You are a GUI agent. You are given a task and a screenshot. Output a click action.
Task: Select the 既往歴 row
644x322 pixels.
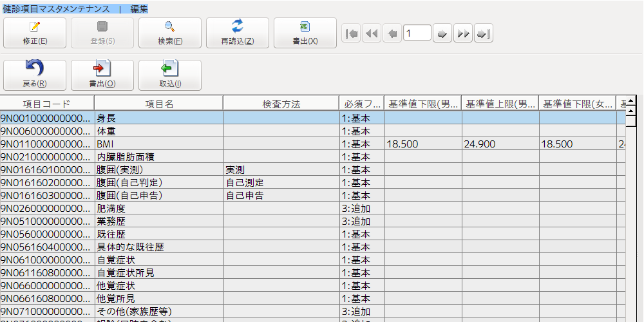[312, 234]
